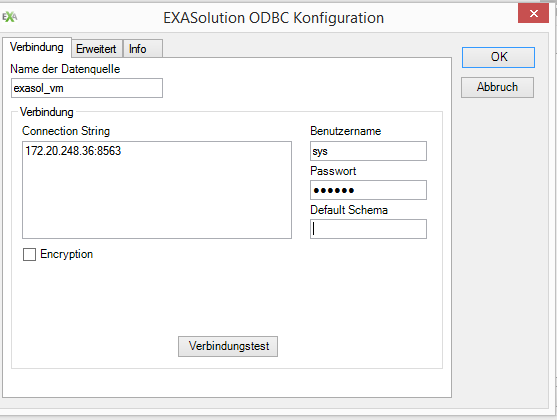The width and height of the screenshot is (557, 420).
Task: Click the Benutzername label
Action: point(346,131)
